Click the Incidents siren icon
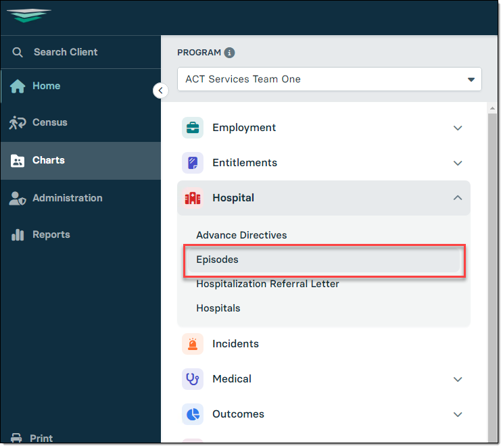 point(193,345)
